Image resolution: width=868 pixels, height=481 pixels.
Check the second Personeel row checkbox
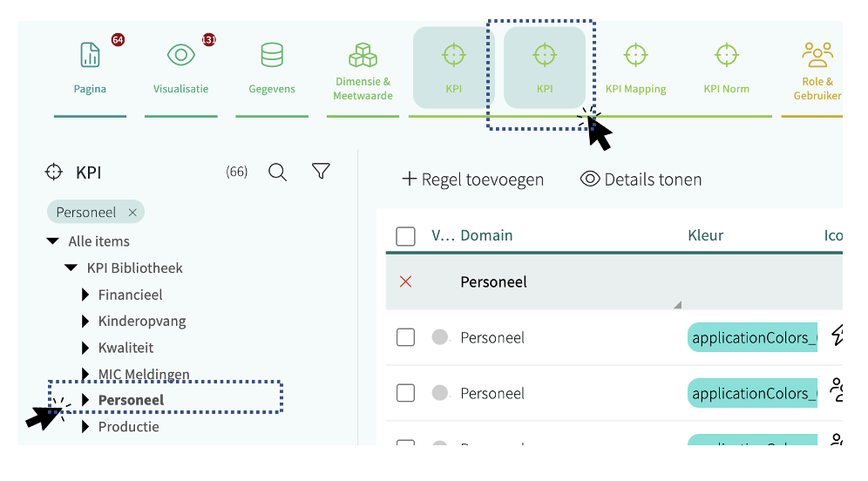tap(405, 393)
